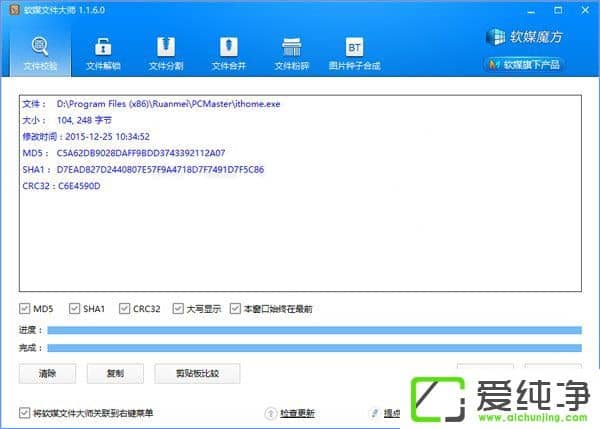Click the ithome.exe file path line
Screen dimensions: 600x429
click(151, 104)
